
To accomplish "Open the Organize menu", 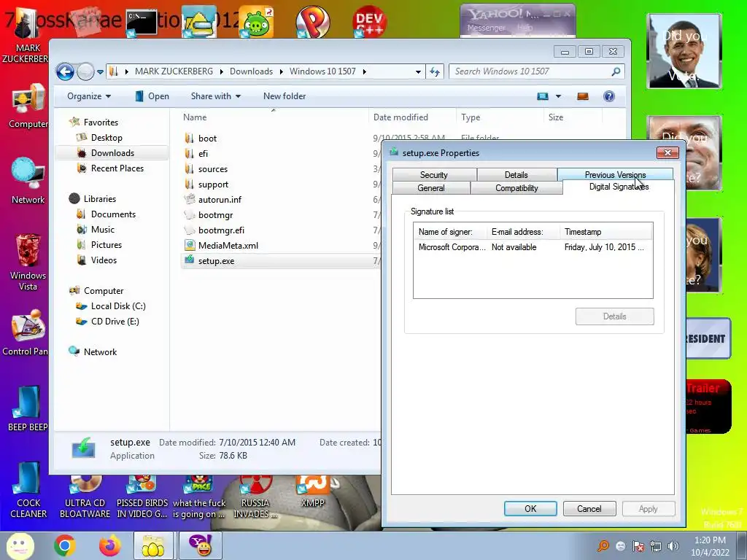I will pyautogui.click(x=88, y=96).
